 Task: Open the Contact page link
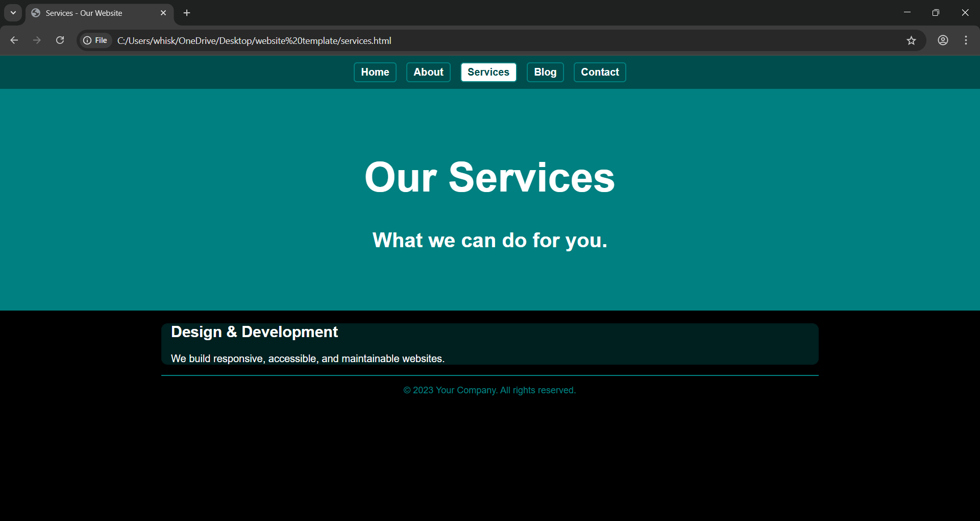click(599, 72)
